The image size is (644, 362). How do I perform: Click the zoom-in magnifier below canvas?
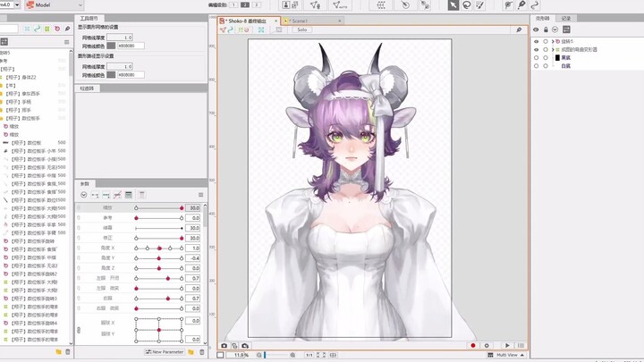pyautogui.click(x=292, y=355)
